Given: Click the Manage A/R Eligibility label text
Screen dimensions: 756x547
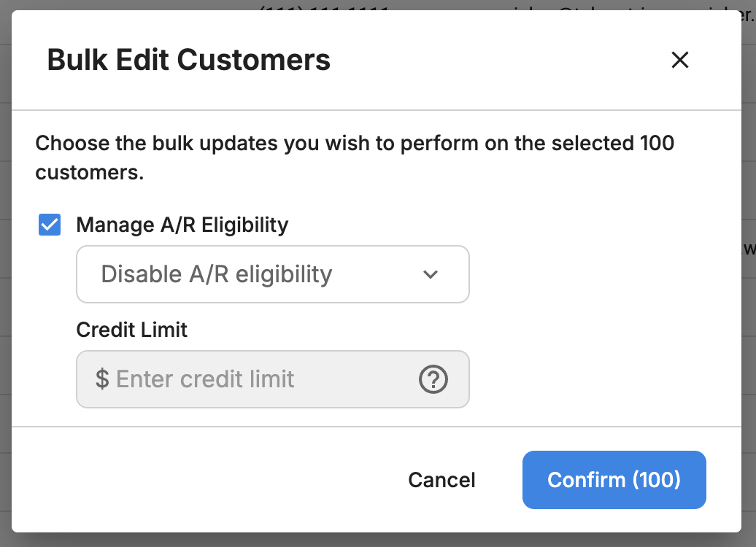Looking at the screenshot, I should click(x=182, y=225).
